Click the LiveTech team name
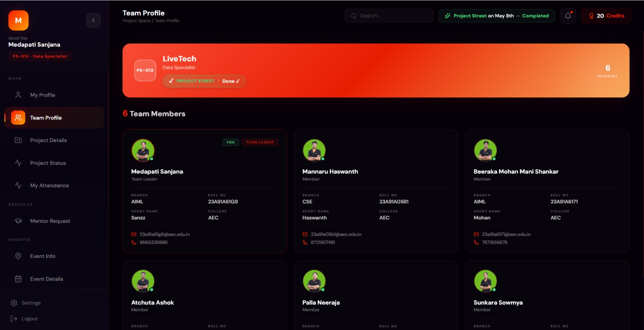644x330 pixels. pos(180,59)
